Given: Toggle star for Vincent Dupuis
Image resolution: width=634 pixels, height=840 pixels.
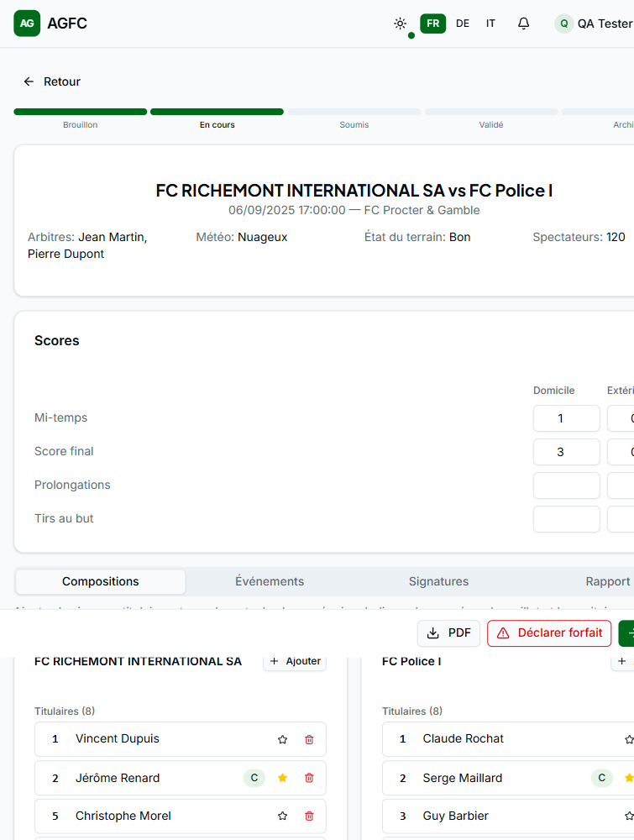Looking at the screenshot, I should (283, 739).
